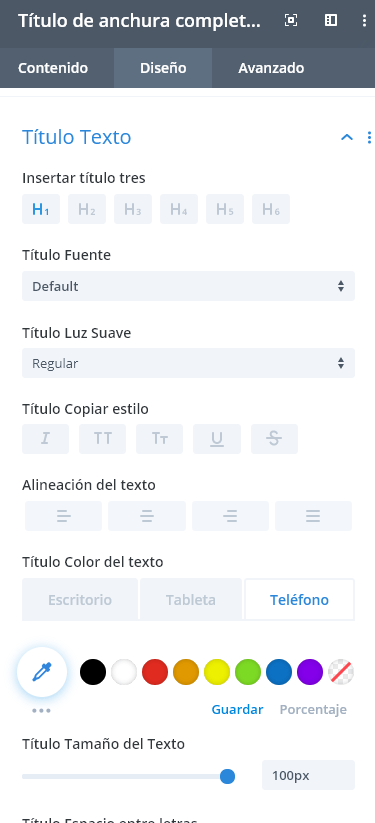Select H4 heading level
The width and height of the screenshot is (375, 823).
[179, 209]
